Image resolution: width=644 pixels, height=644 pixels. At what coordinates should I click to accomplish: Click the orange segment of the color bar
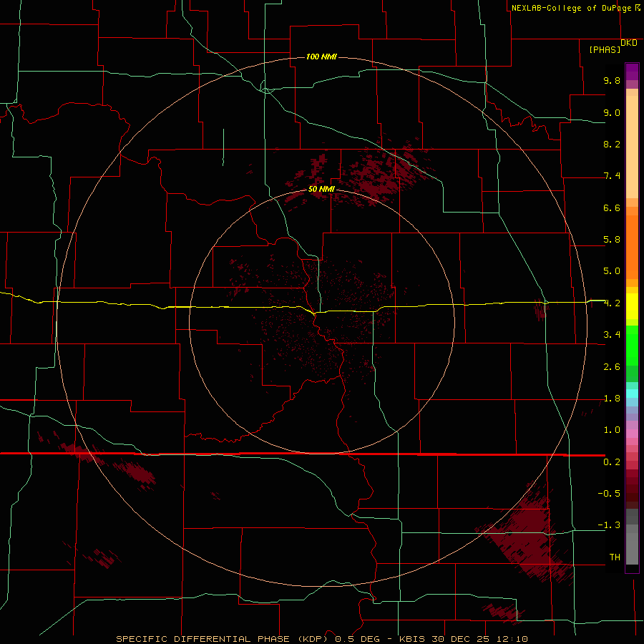tap(632, 247)
